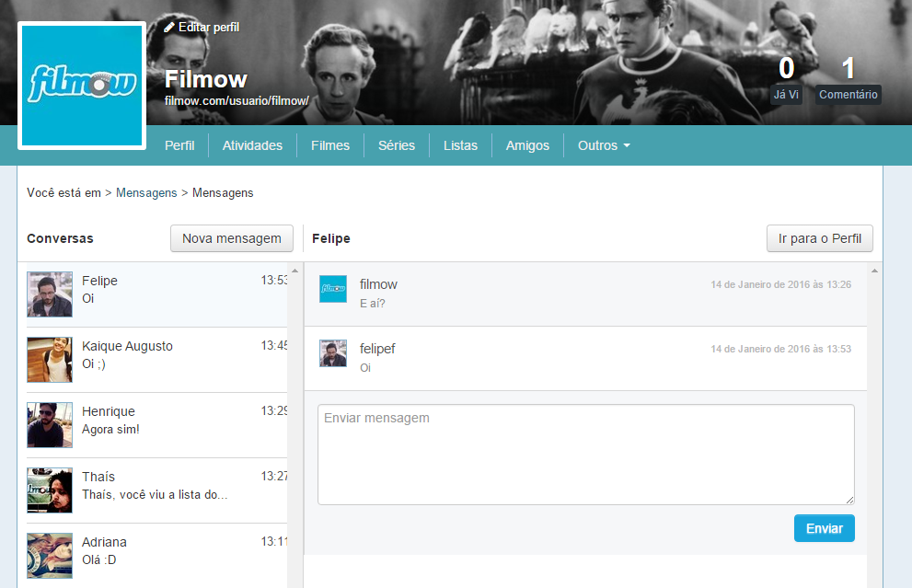The image size is (912, 588).
Task: Click the filmow sender name in the thread
Action: [x=378, y=284]
